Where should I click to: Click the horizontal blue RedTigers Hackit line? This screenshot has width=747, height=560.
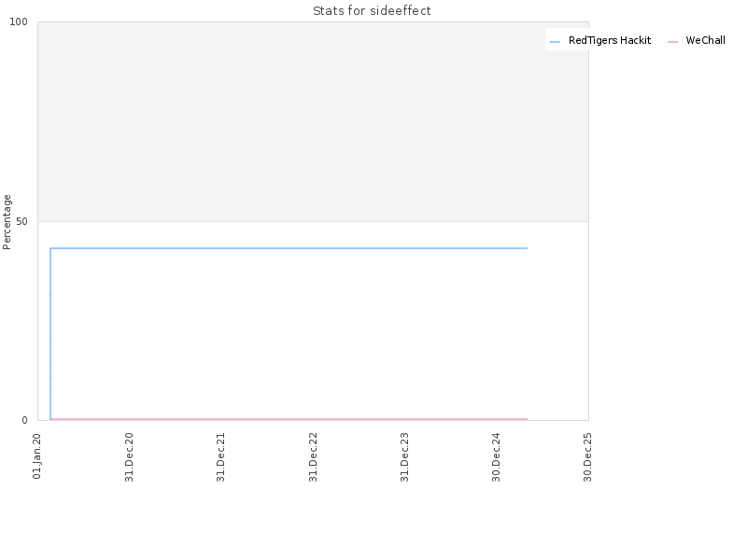289,248
